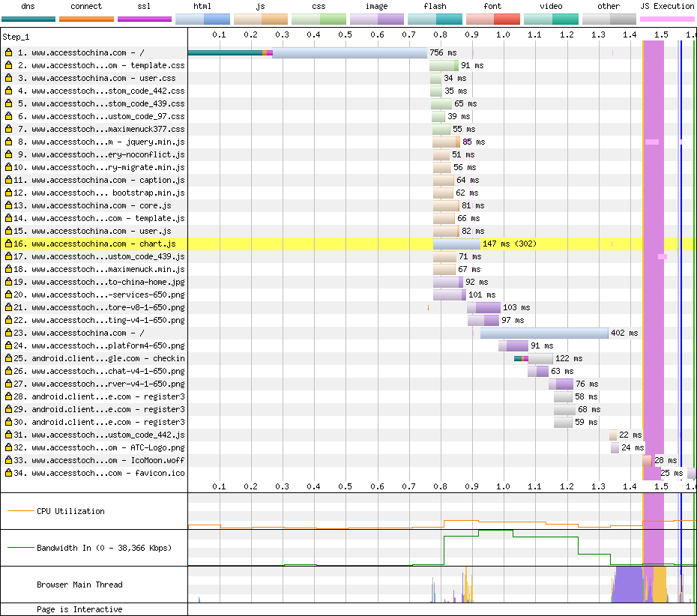This screenshot has height=616, width=697.
Task: Click the CPU Utilization graph label
Action: [70, 511]
